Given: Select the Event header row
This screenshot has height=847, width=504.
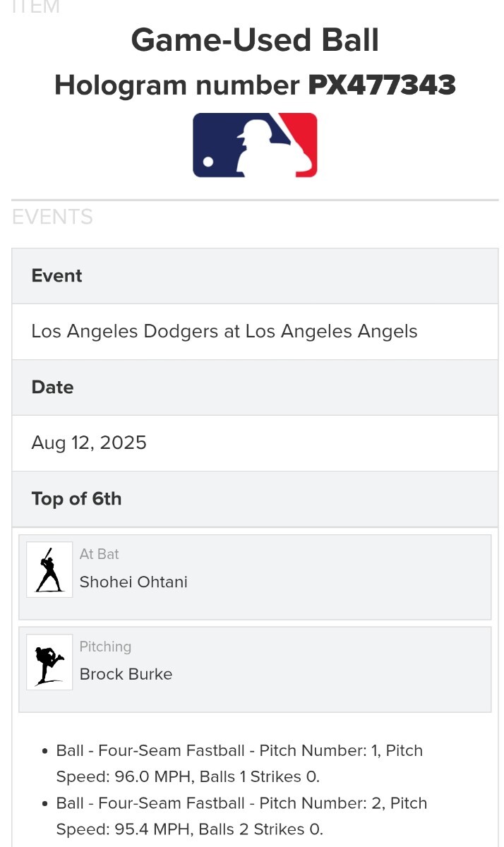Looking at the screenshot, I should (255, 276).
